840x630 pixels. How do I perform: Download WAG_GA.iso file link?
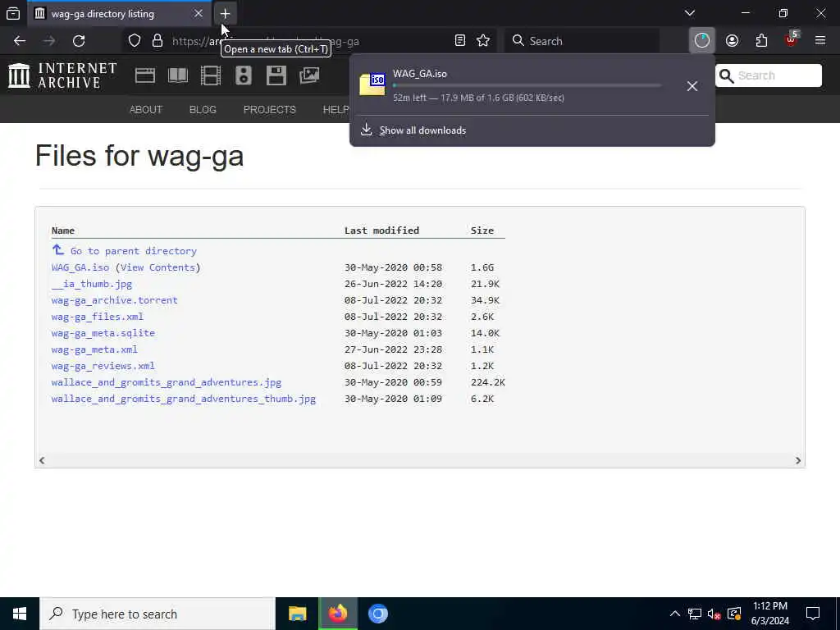(80, 267)
